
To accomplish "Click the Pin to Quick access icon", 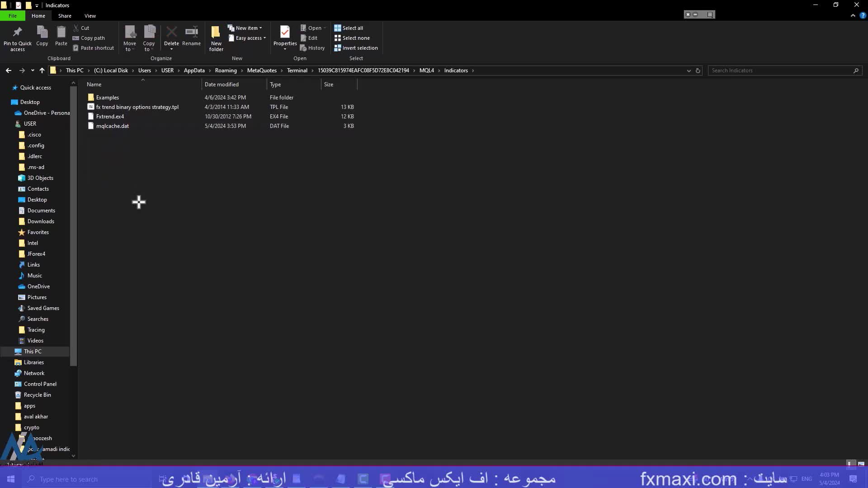I will [17, 33].
